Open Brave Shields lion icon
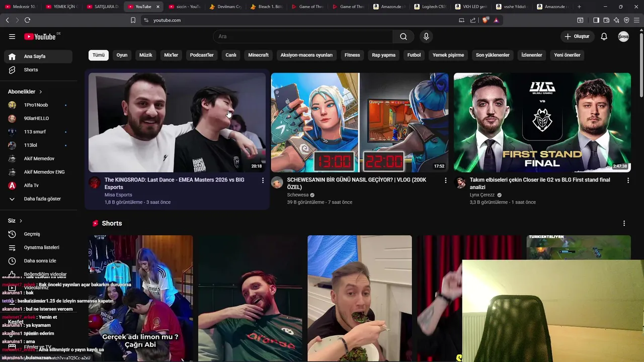The height and width of the screenshot is (362, 644). 485,20
